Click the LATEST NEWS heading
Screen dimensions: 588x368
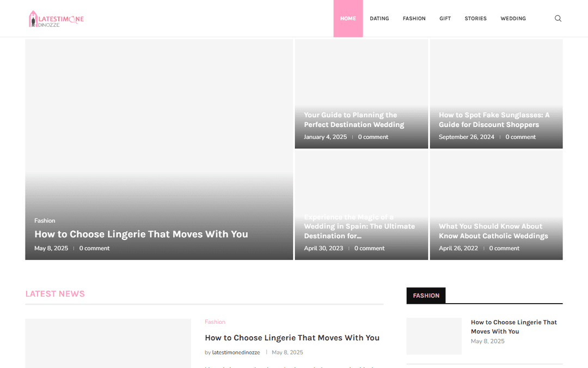point(55,294)
